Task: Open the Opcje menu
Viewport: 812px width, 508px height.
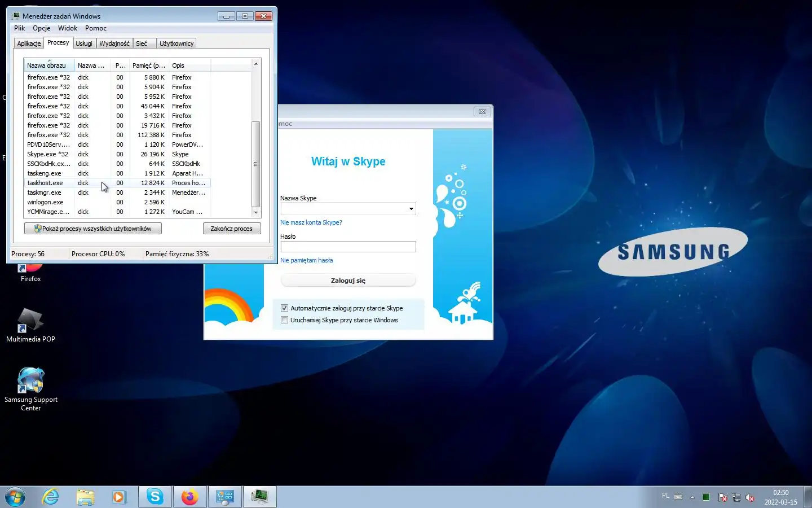Action: [41, 28]
